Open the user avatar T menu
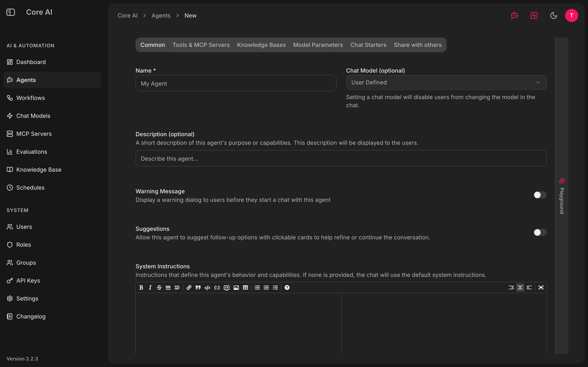Image resolution: width=588 pixels, height=367 pixels. click(571, 15)
